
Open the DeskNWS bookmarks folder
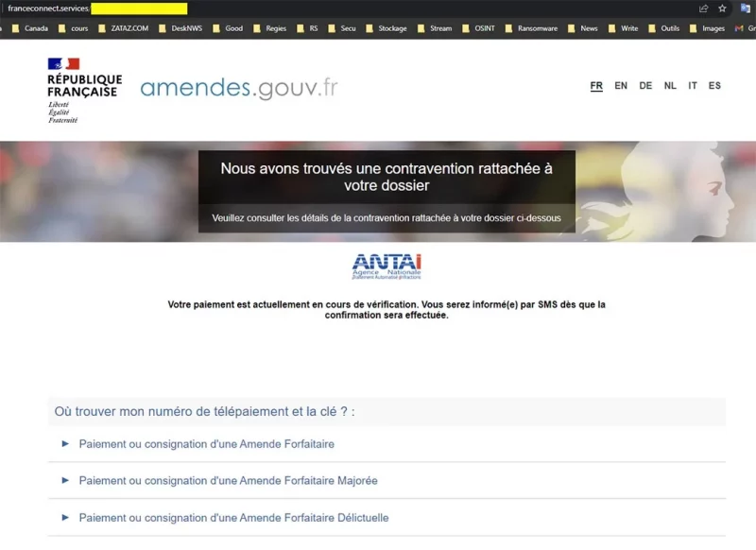(x=180, y=28)
